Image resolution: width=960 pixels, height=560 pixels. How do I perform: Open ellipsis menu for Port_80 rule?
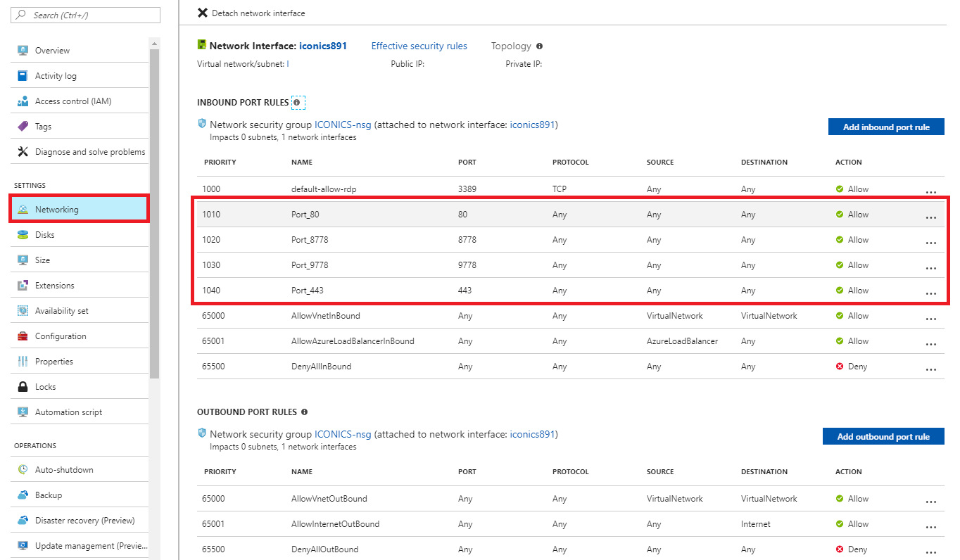[931, 217]
